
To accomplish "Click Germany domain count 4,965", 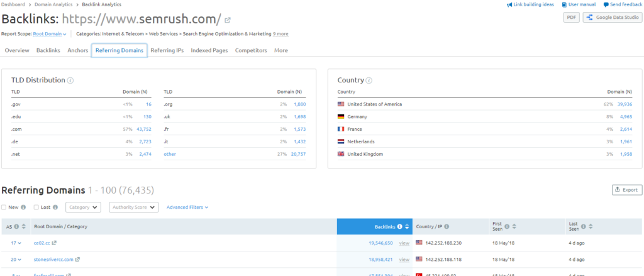I will [x=626, y=117].
